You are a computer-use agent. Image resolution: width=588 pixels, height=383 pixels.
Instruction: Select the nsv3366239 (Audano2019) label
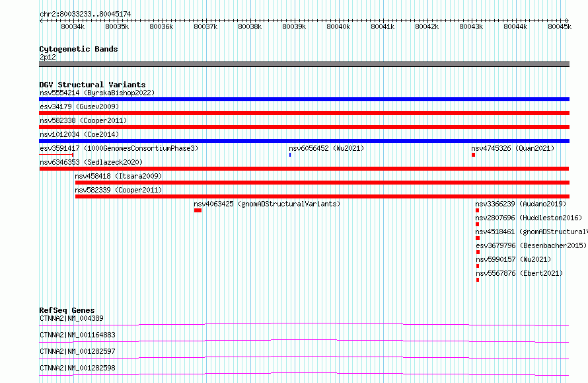coord(521,204)
